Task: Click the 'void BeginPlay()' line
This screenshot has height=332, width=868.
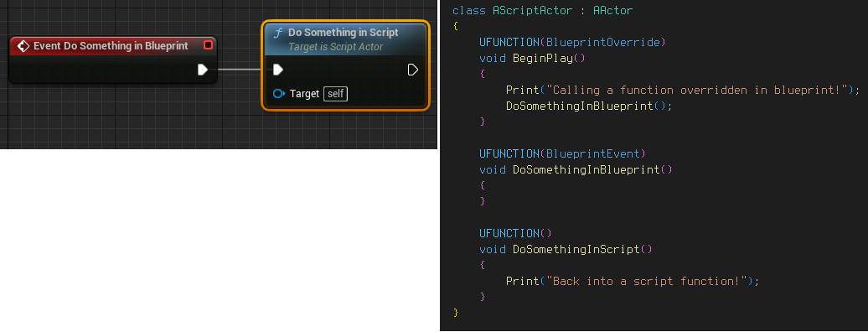Action: click(532, 58)
